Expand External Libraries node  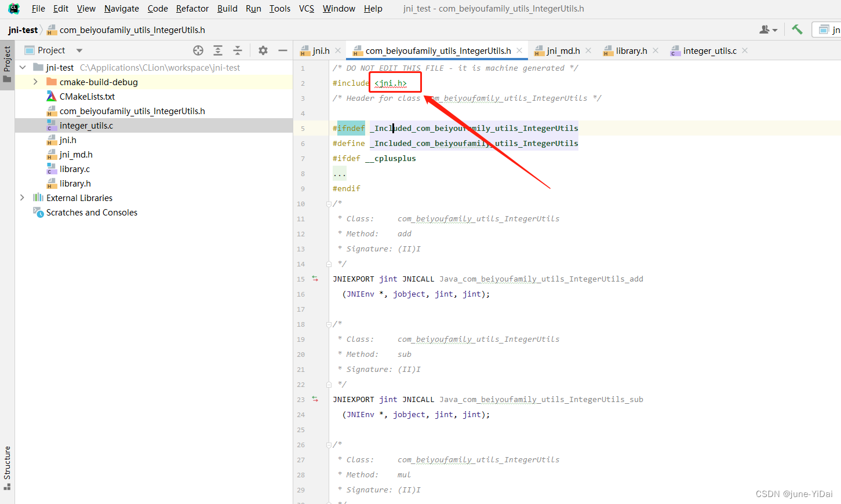(x=22, y=198)
